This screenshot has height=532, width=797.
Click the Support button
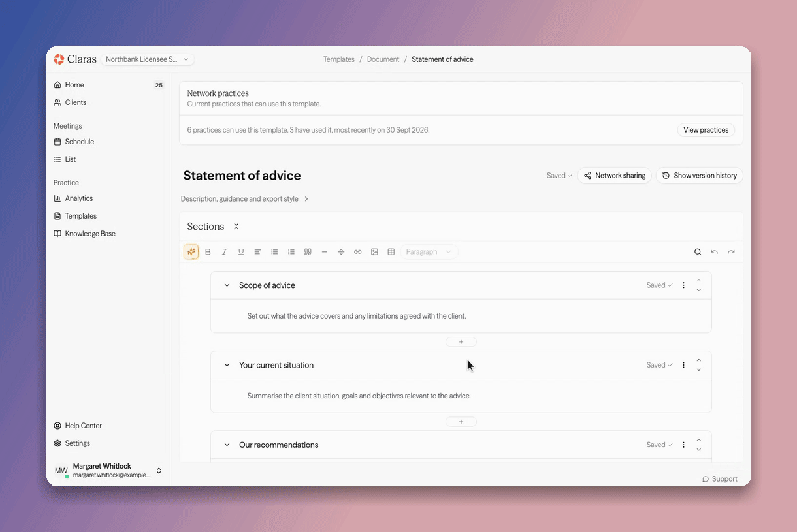[x=720, y=479]
